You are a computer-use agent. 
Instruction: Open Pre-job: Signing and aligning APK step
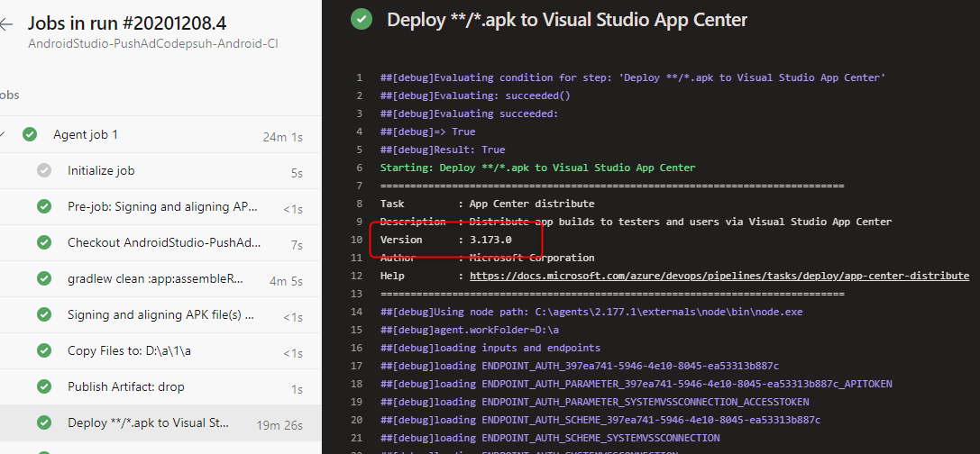[x=162, y=206]
